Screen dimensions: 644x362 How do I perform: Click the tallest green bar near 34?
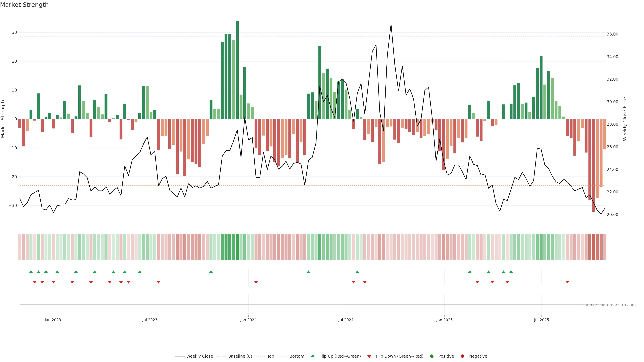(237, 70)
